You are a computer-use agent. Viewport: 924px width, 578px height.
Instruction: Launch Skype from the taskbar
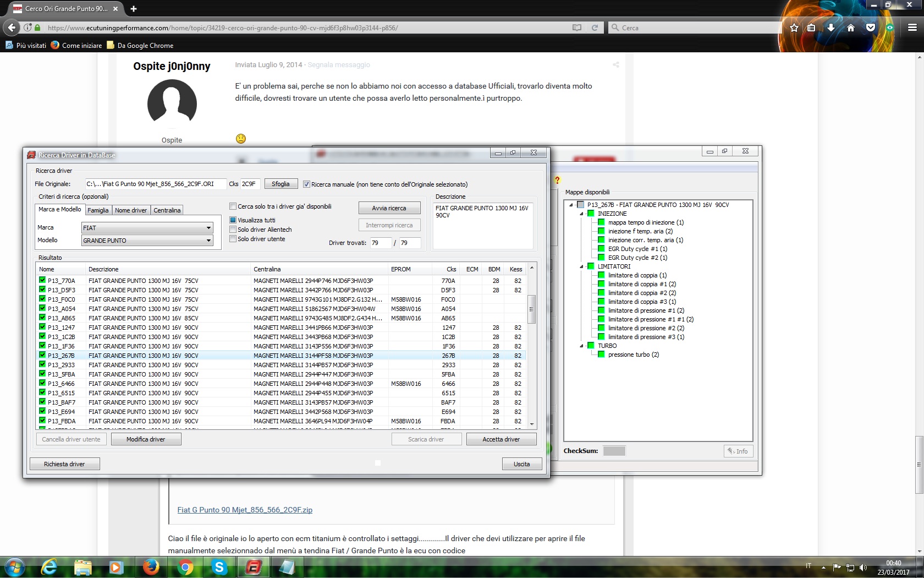(219, 567)
